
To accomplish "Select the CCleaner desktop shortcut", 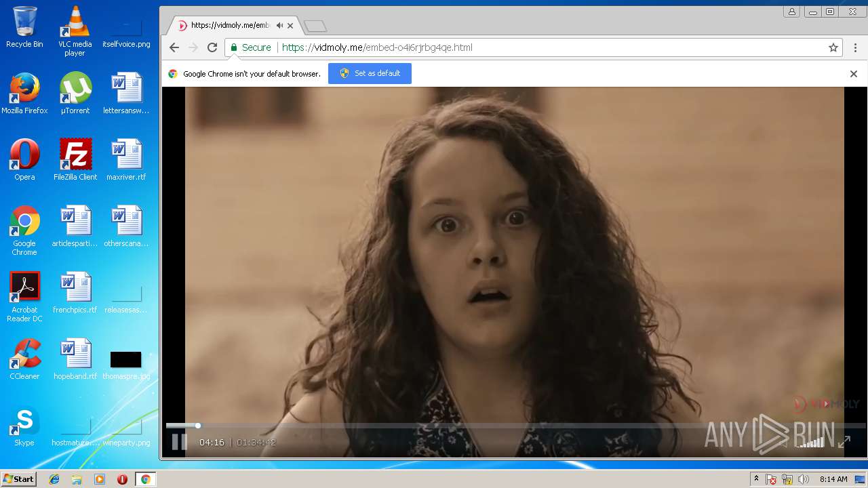I will [24, 359].
